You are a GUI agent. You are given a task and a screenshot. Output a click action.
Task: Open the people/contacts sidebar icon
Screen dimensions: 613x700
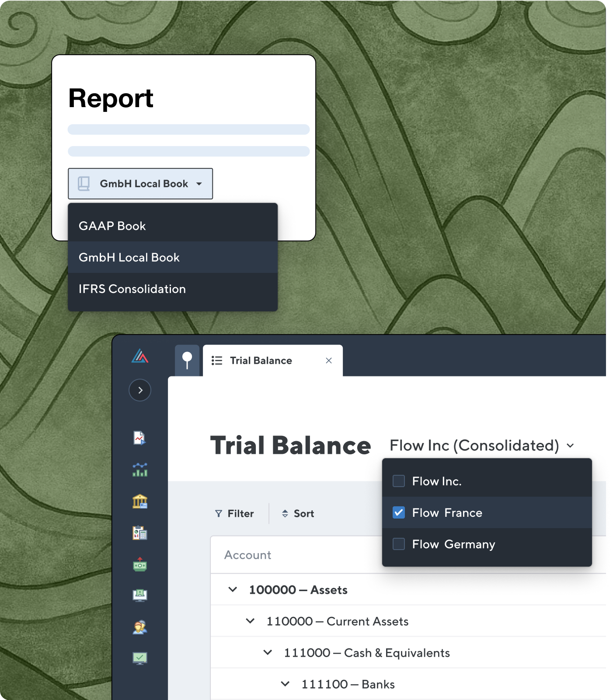coord(140,627)
